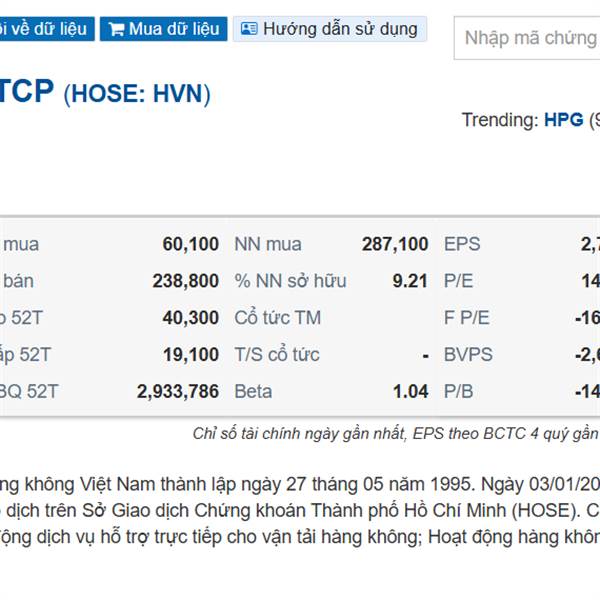The image size is (600, 600).
Task: Select the NN mua value 287,100
Action: (395, 244)
